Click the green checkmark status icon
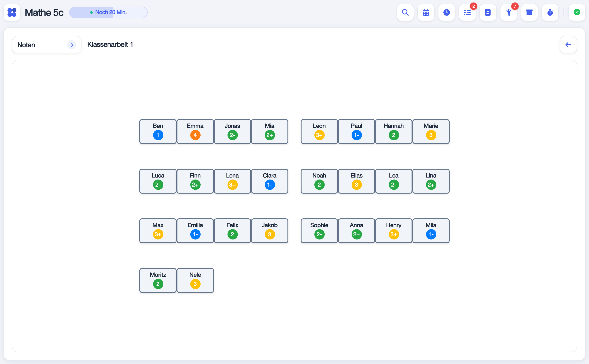The height and width of the screenshot is (364, 589). point(577,12)
